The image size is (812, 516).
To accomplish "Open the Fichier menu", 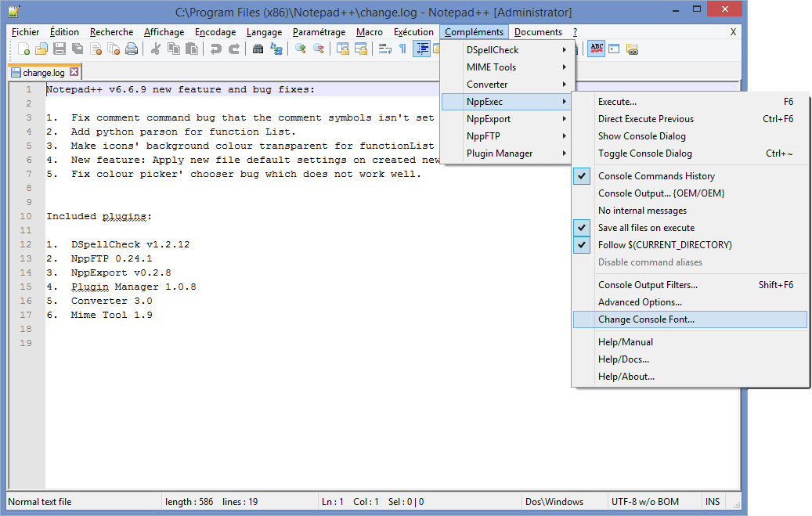I will tap(25, 32).
